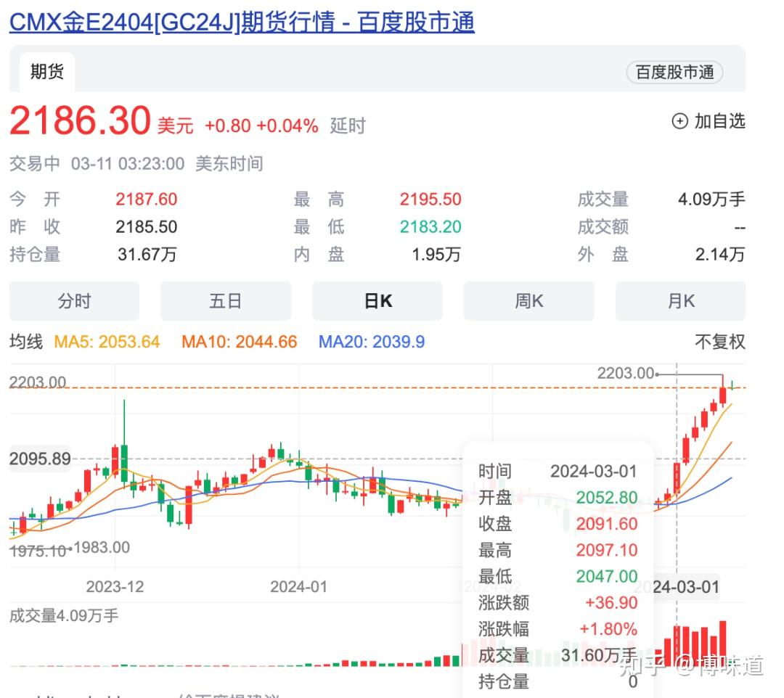Switch chart to 五日 view

pos(226,301)
